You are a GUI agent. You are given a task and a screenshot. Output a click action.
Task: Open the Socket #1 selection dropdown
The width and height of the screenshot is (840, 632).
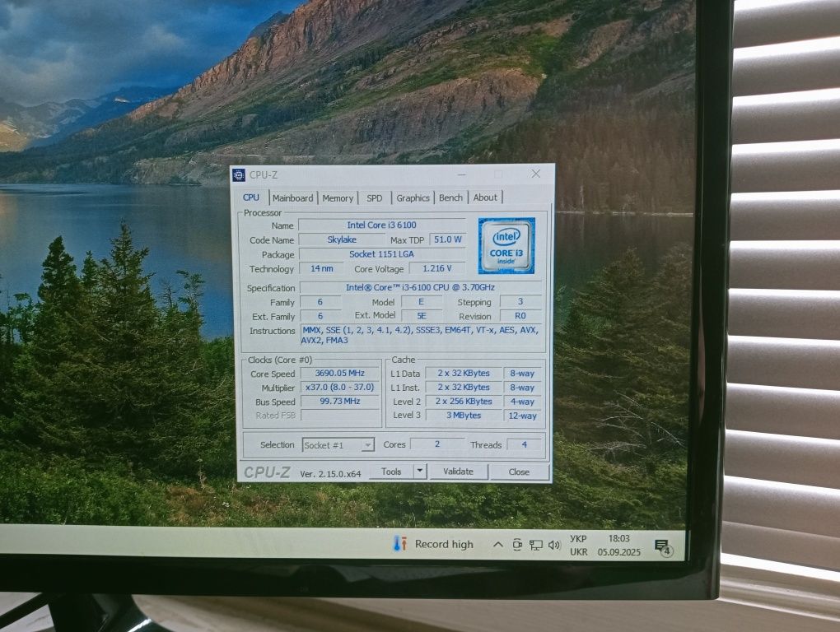click(x=338, y=444)
